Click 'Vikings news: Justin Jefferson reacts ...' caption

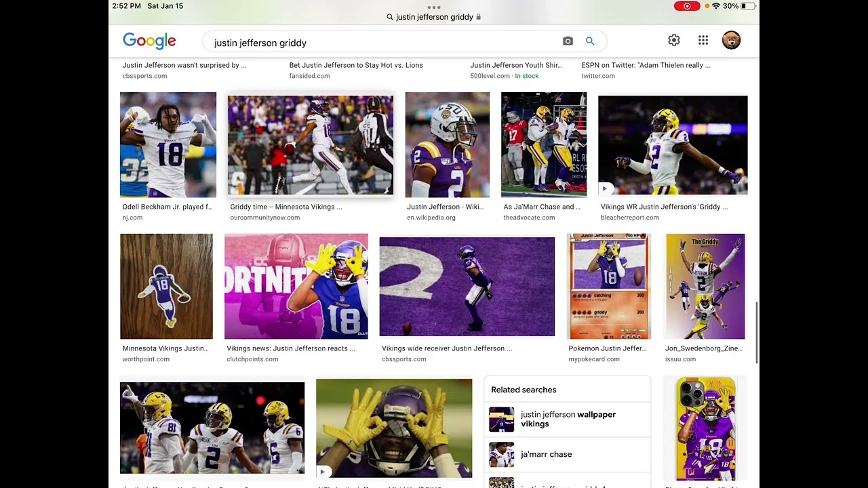pos(291,348)
